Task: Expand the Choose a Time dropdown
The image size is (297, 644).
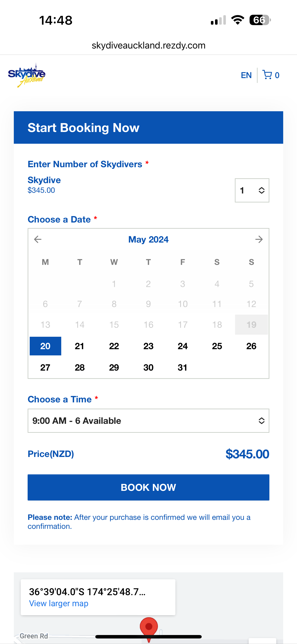Action: pos(148,421)
